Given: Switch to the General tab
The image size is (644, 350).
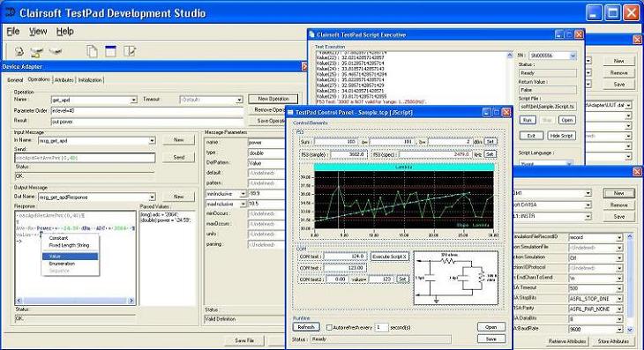Looking at the screenshot, I should click(15, 80).
